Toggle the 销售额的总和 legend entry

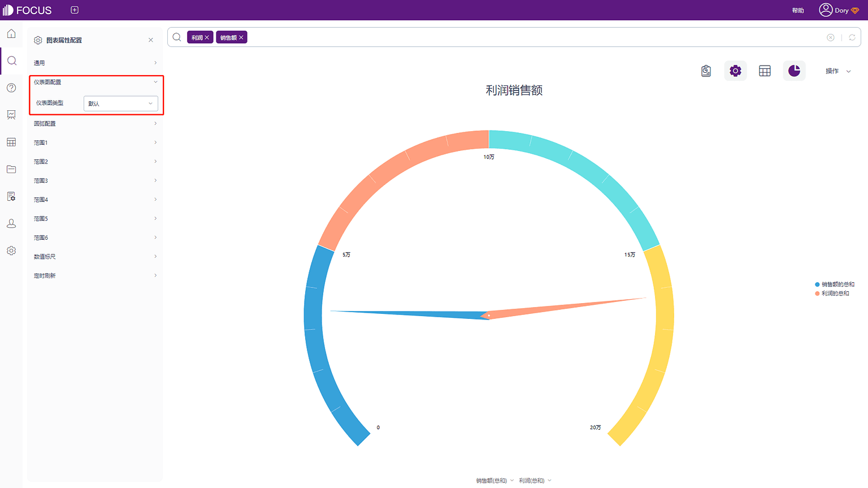(x=835, y=284)
